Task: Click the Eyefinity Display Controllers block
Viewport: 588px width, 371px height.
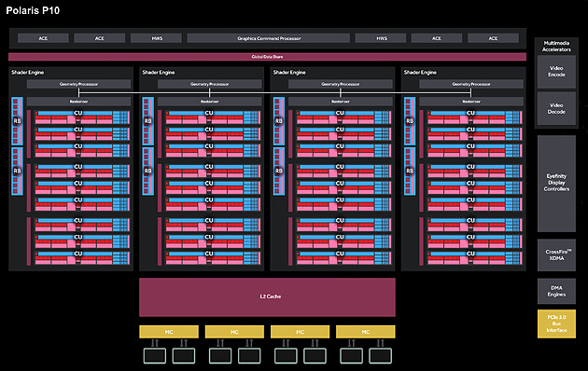Action: 556,183
